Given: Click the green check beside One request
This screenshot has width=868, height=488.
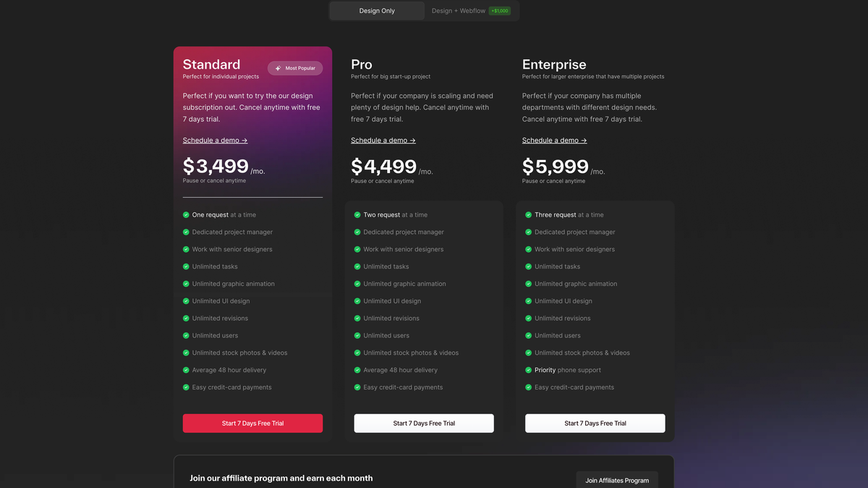Looking at the screenshot, I should [x=186, y=215].
